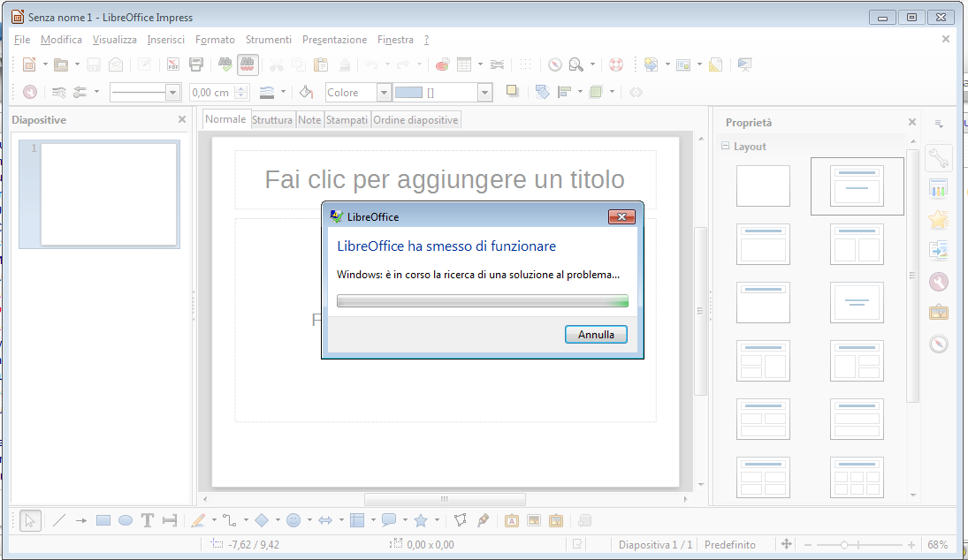Click the Insert chart icon
This screenshot has width=968, height=560.
(x=442, y=64)
